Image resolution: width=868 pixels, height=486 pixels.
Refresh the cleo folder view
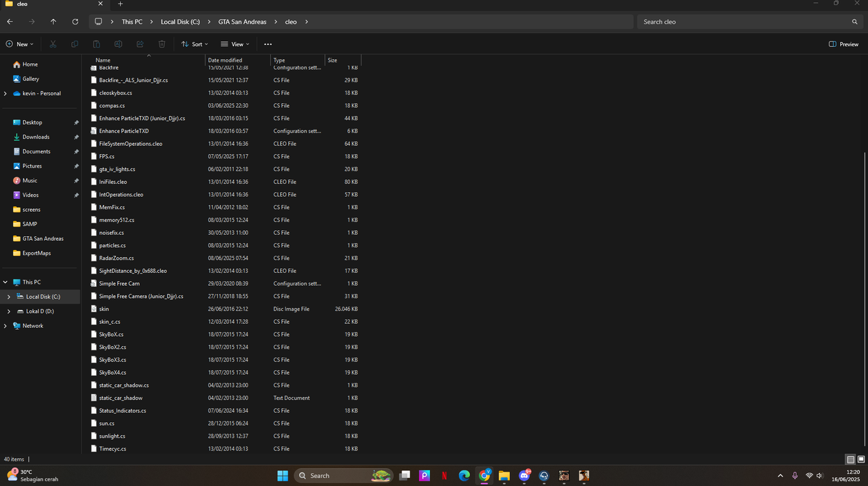tap(75, 22)
